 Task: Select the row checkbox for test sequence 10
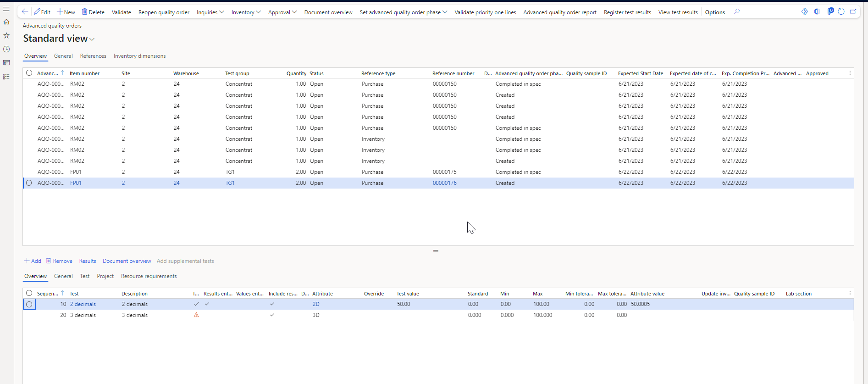point(29,304)
